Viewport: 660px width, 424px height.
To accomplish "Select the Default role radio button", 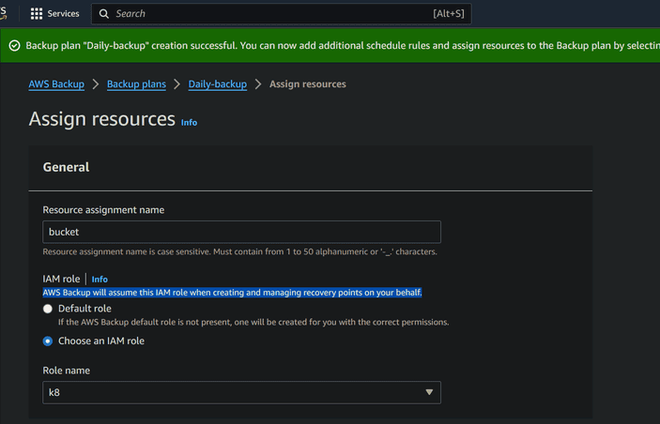I will [x=48, y=309].
